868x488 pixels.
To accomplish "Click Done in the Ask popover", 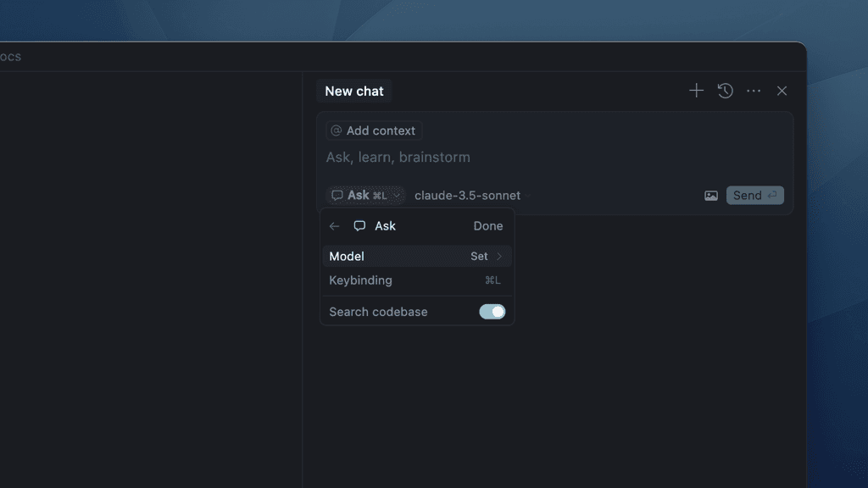I will click(487, 225).
